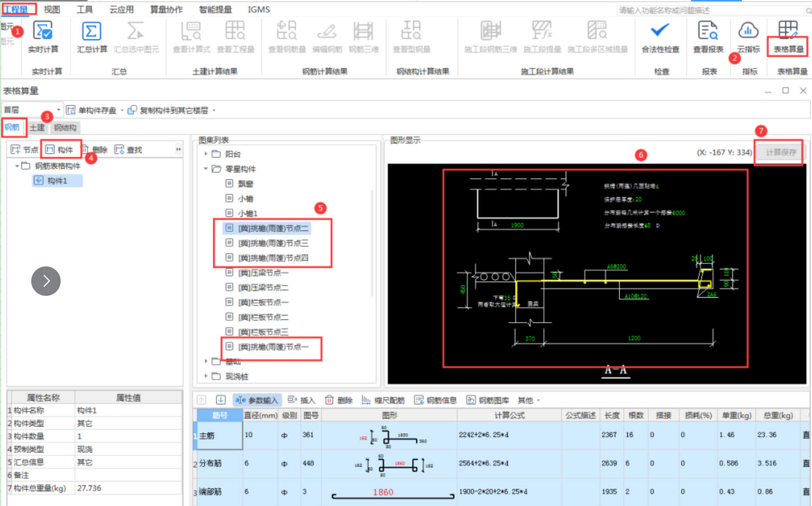Click the 汇总选中图元 icon
Viewport: 812px width, 506px height.
point(136,37)
